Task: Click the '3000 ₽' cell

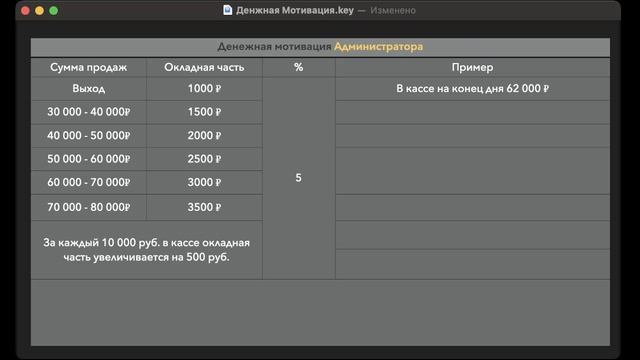Action: coord(204,182)
